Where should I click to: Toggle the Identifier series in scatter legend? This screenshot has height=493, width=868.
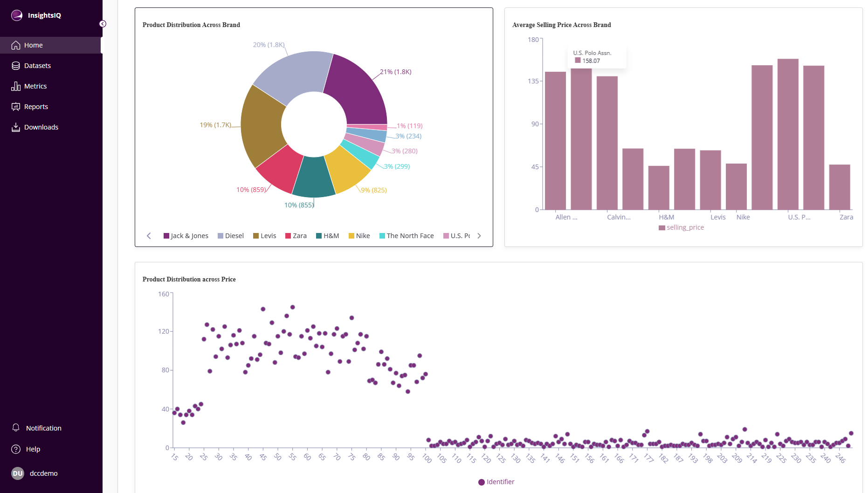click(x=496, y=482)
